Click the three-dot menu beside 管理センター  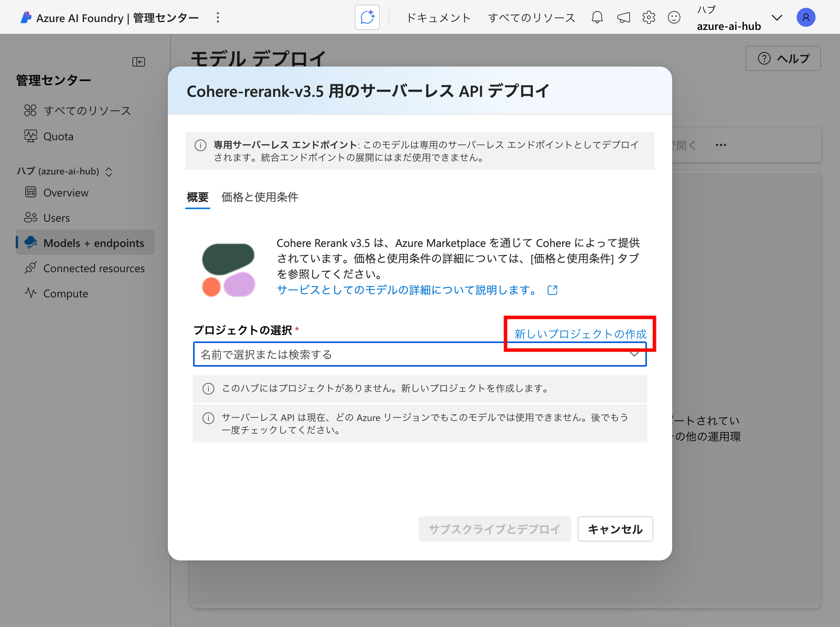(217, 17)
